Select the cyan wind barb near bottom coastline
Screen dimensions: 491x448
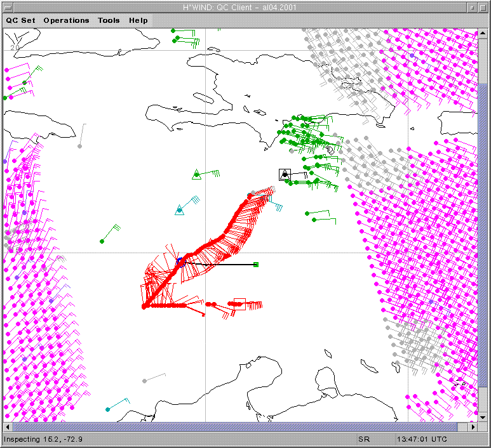tap(108, 409)
